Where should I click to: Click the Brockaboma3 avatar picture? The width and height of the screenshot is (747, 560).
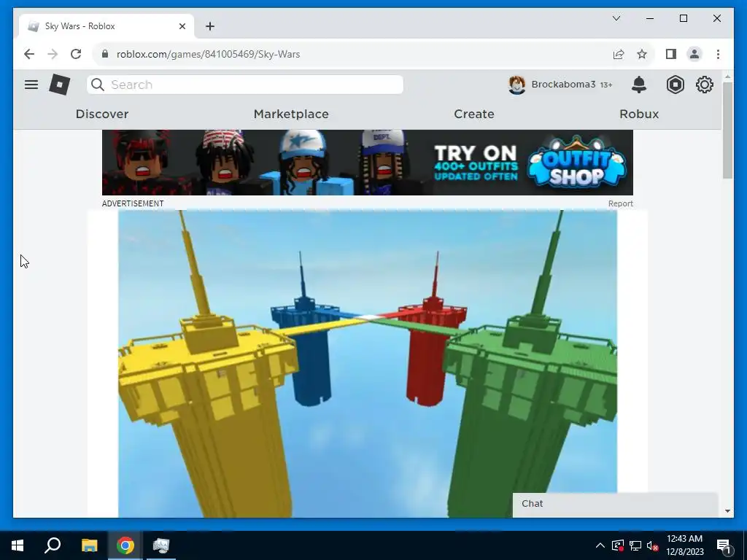point(517,85)
